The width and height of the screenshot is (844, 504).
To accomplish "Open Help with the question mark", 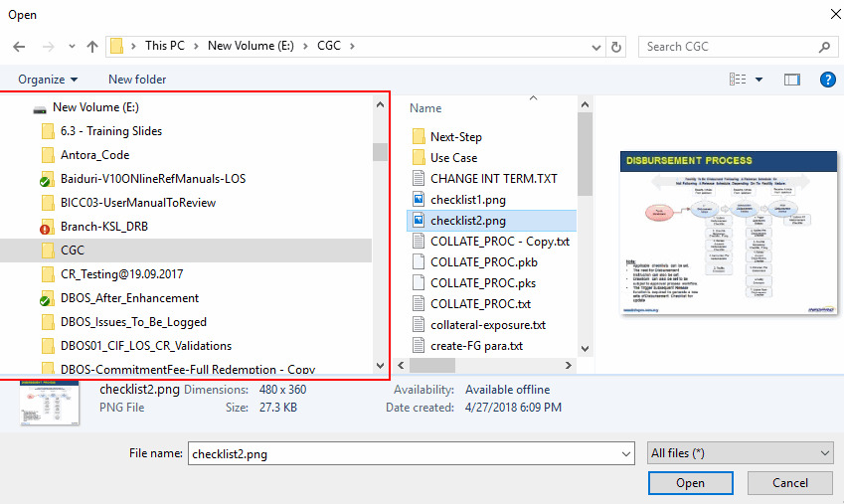I will [x=827, y=80].
